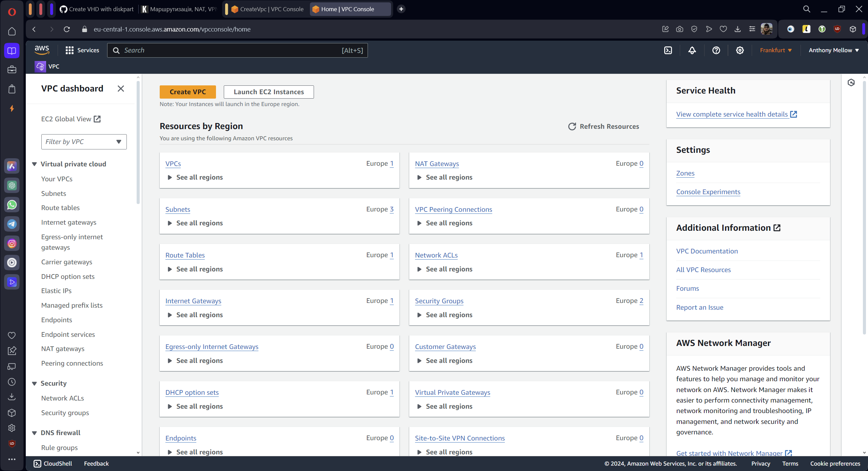The height and width of the screenshot is (471, 868).
Task: Open Telegram in Opera sidebar
Action: click(12, 224)
